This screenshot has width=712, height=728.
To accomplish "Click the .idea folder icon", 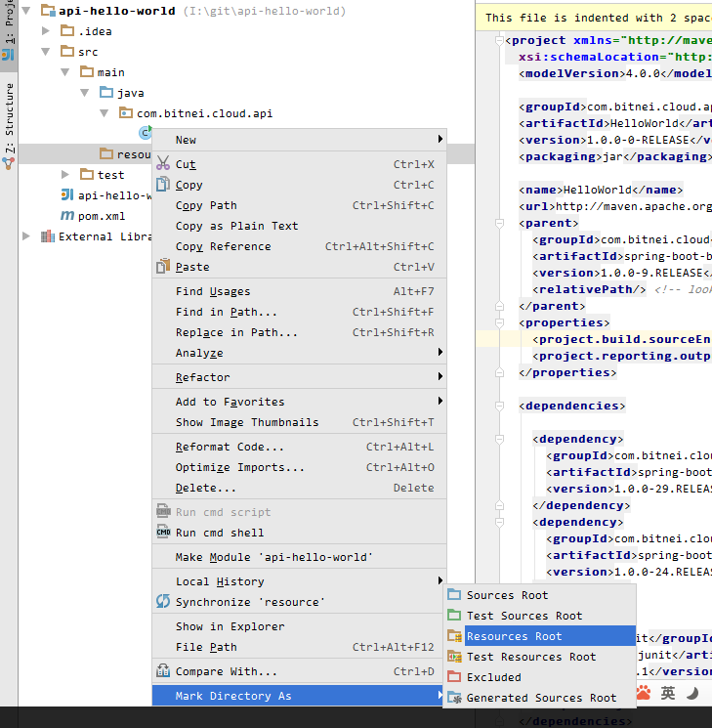I will (67, 30).
